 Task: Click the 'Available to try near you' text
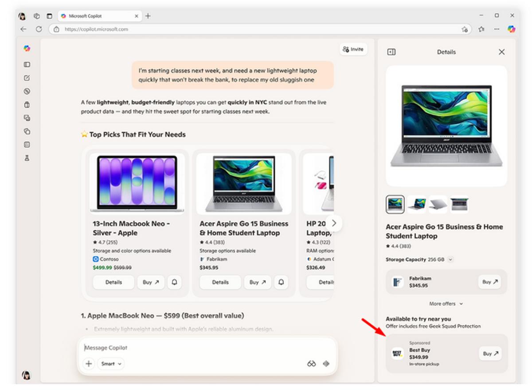coord(418,319)
